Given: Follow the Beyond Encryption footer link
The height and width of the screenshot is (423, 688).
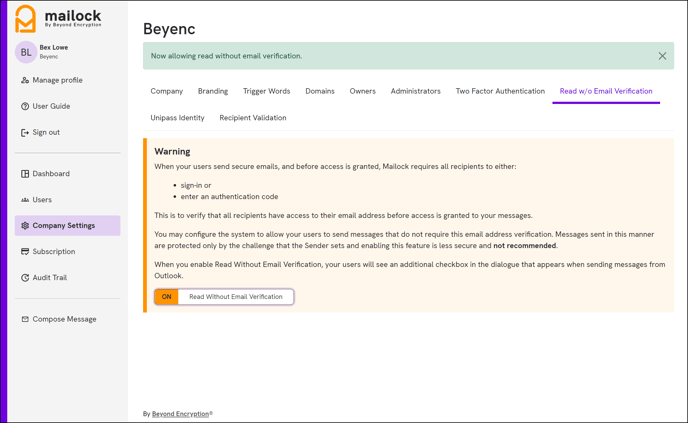Looking at the screenshot, I should 180,414.
